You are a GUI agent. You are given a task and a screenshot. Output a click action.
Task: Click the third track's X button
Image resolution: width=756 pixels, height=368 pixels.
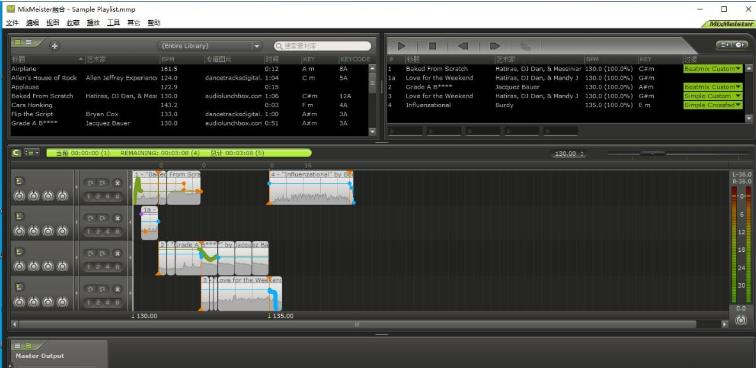[117, 253]
